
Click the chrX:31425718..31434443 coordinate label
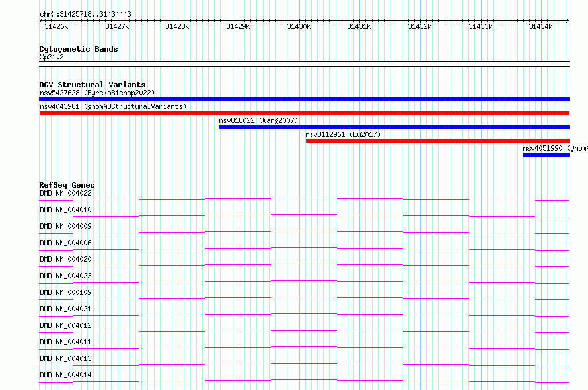pyautogui.click(x=85, y=14)
